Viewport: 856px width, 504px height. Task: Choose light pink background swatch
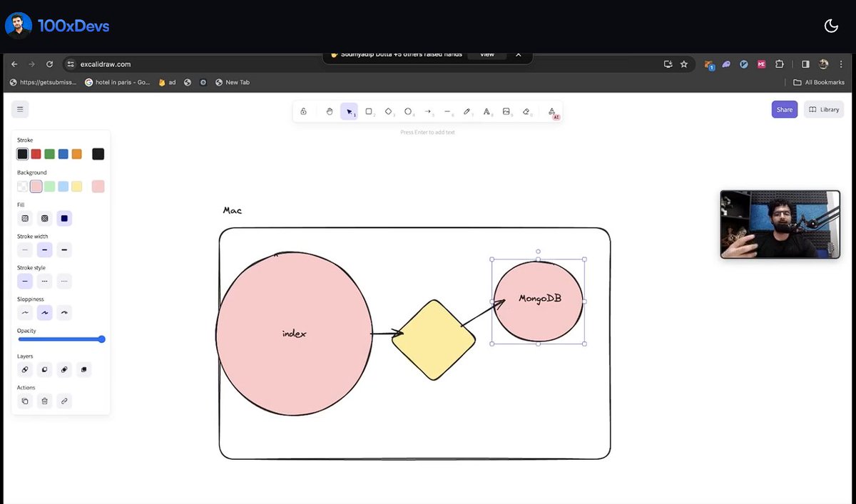pos(36,187)
